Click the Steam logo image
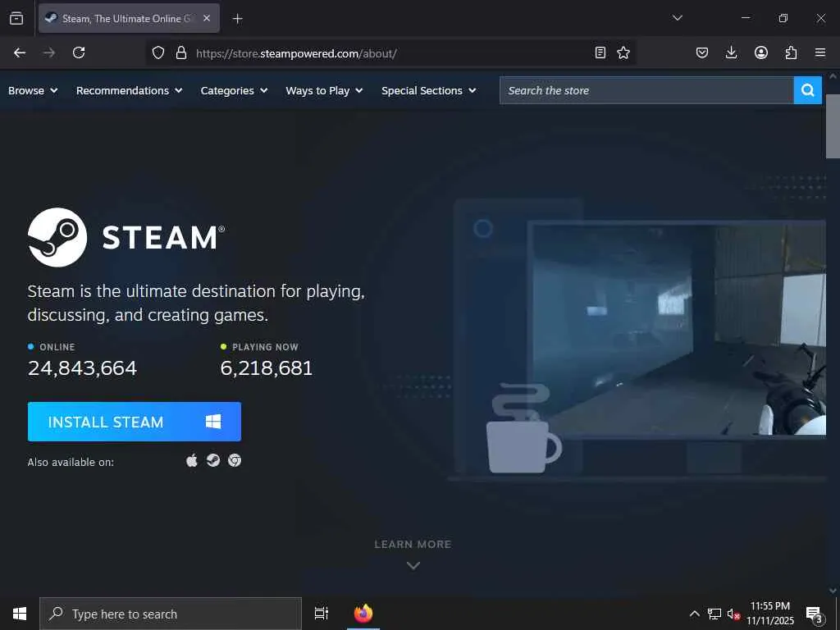The width and height of the screenshot is (840, 630). 126,237
